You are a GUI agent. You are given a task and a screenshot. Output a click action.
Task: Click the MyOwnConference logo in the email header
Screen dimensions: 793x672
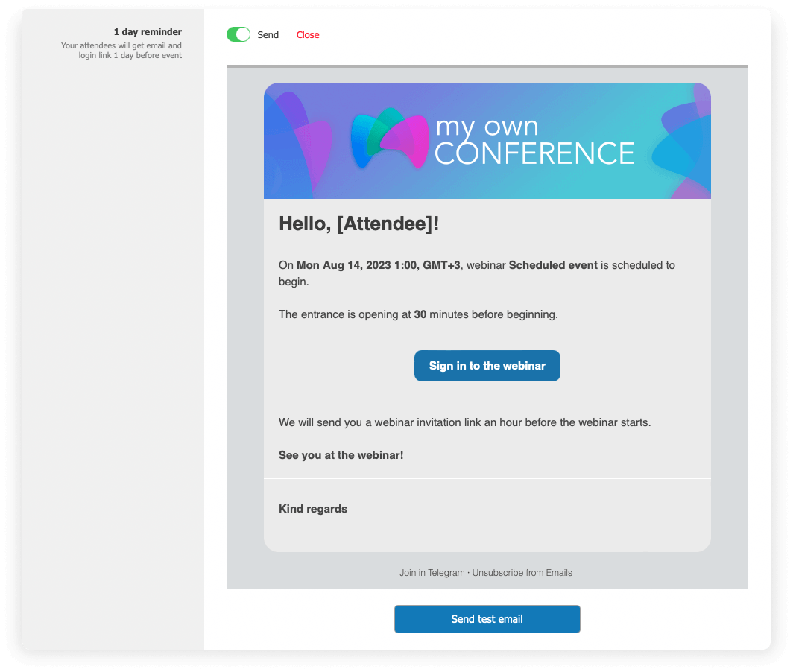[x=492, y=140]
